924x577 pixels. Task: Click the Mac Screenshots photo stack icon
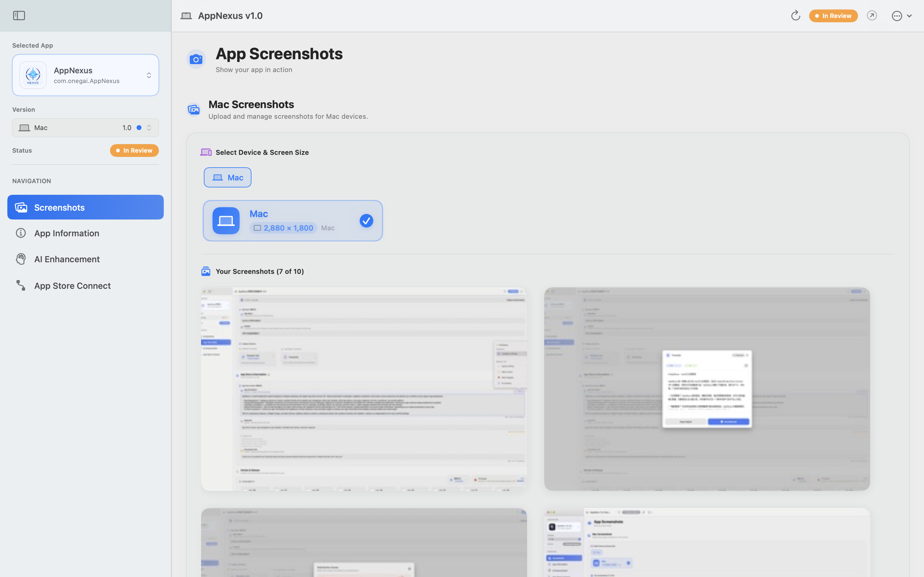pyautogui.click(x=194, y=110)
